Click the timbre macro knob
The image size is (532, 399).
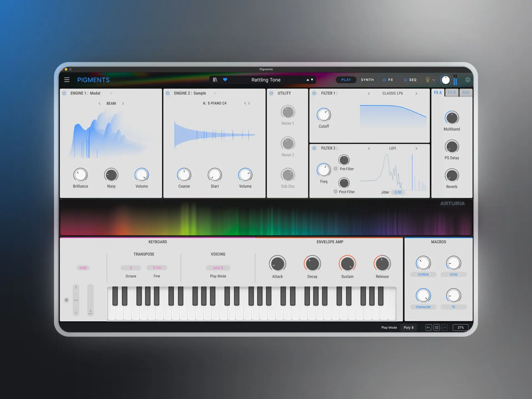[423, 263]
